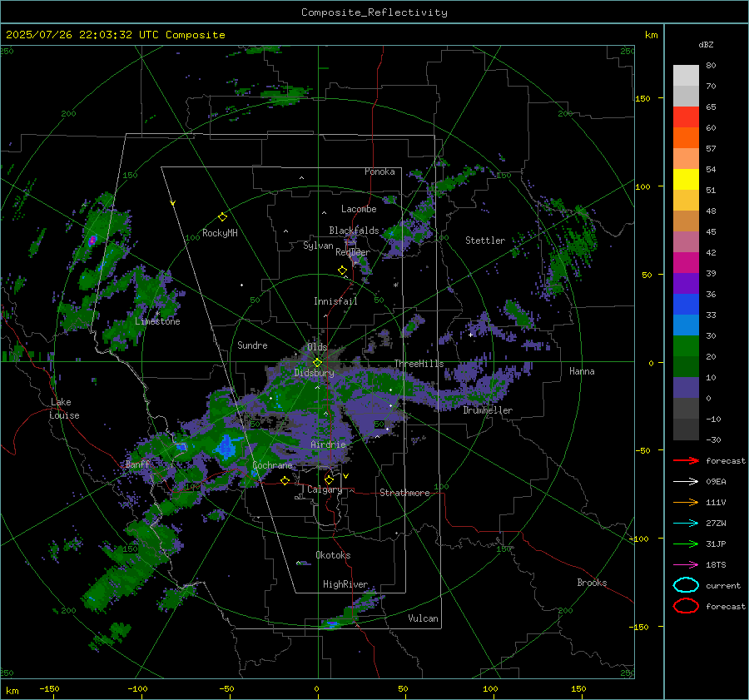Click the red forecast arrow in legend
The width and height of the screenshot is (749, 700).
pyautogui.click(x=686, y=460)
